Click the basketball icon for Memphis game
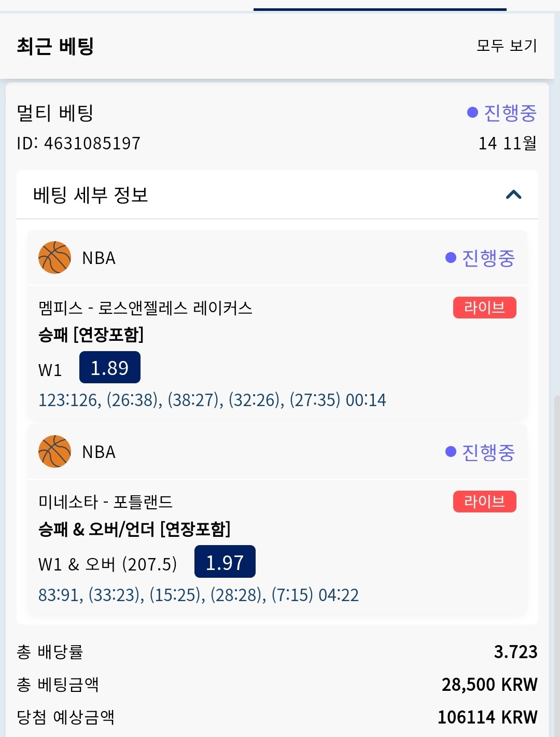Viewport: 560px width, 737px height. click(54, 257)
